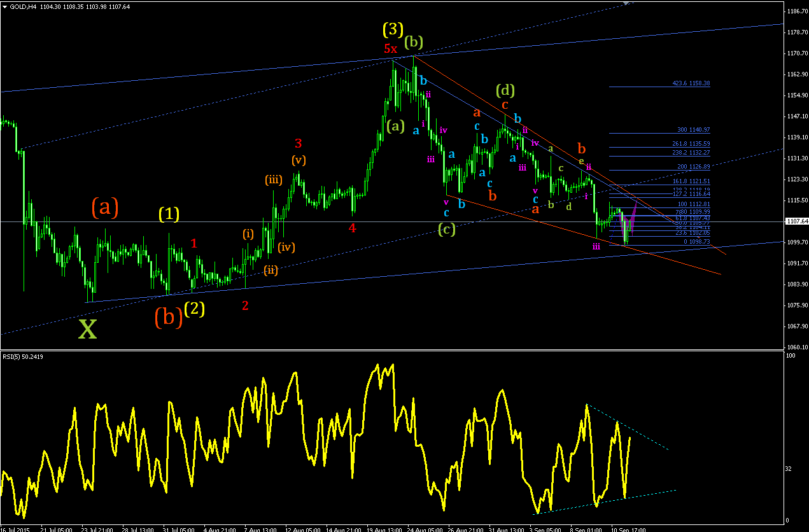Click the orange (i) wave label
The width and height of the screenshot is (809, 532).
coord(248,234)
